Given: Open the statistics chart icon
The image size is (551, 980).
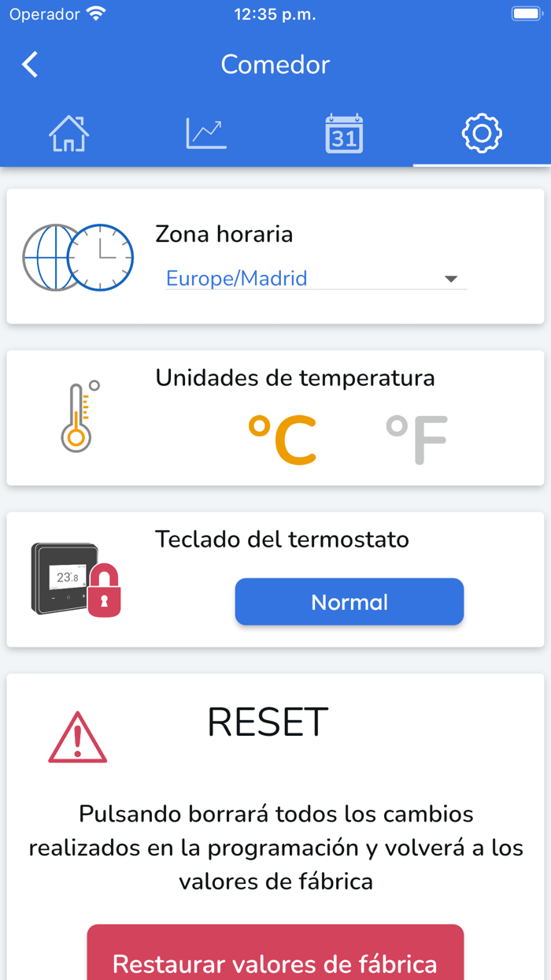Looking at the screenshot, I should [x=206, y=132].
